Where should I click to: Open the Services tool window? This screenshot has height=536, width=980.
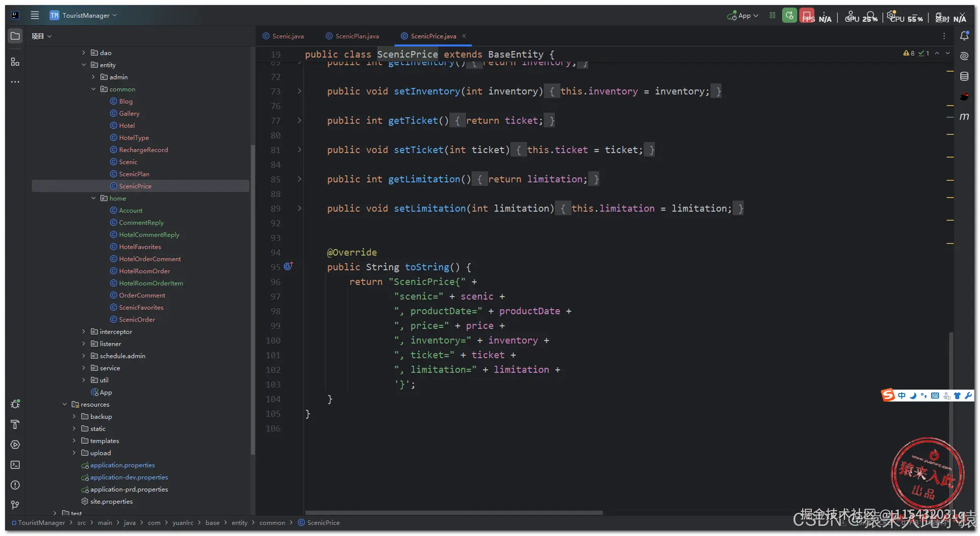pos(15,445)
